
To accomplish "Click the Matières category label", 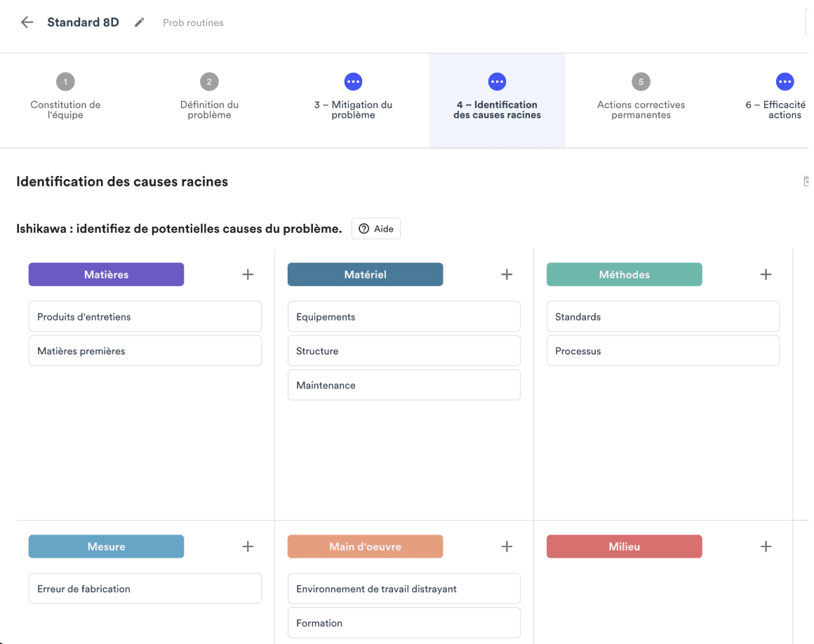I will click(x=107, y=274).
